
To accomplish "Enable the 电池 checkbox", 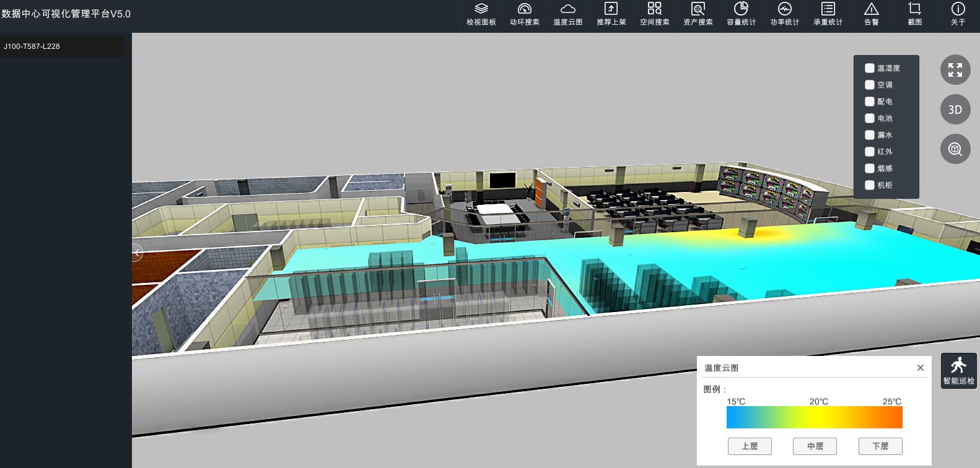I will pos(870,118).
